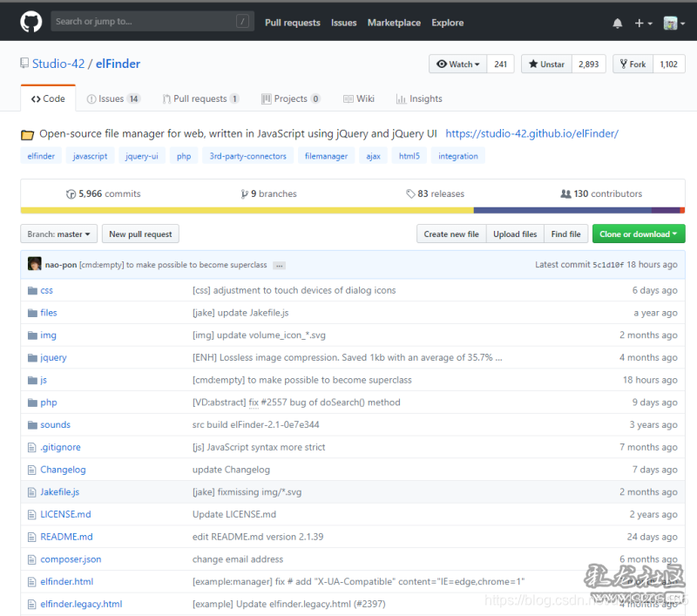Open the Jakefile.js file icon

point(32,492)
